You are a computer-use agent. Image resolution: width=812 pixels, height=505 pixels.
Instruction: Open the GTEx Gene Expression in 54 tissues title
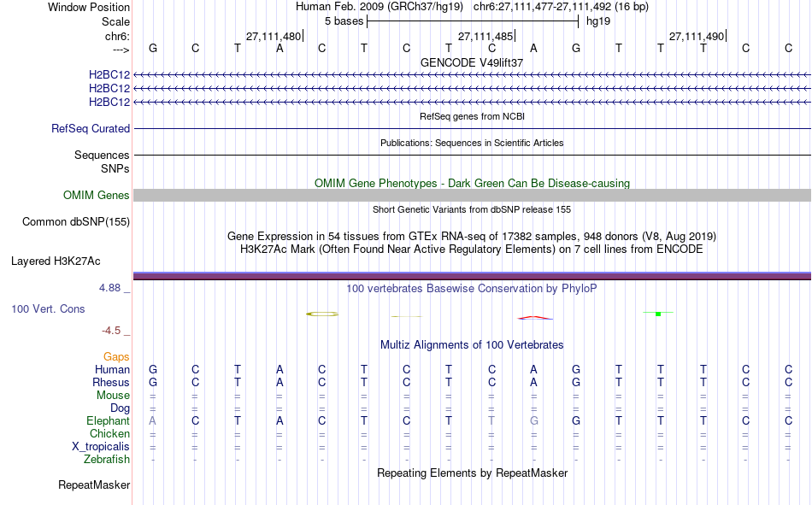472,236
